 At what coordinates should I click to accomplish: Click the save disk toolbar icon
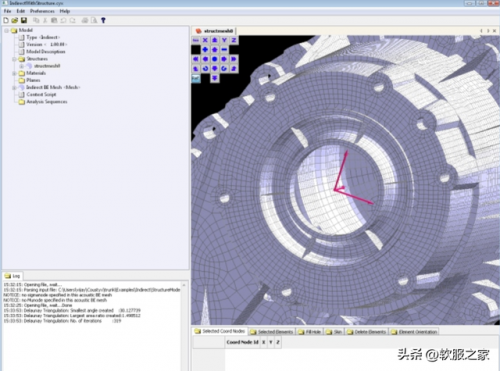pos(24,20)
